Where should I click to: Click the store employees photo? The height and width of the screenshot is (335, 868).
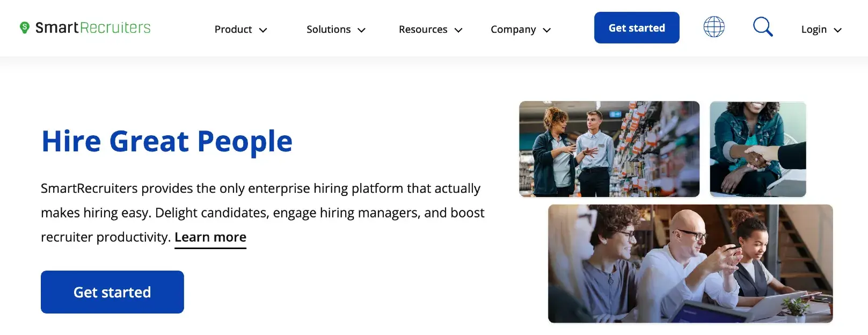point(609,149)
